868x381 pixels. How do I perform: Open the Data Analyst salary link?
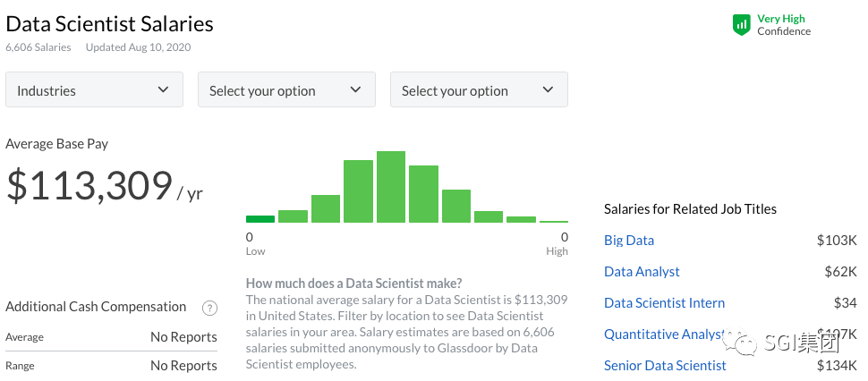pyautogui.click(x=642, y=272)
